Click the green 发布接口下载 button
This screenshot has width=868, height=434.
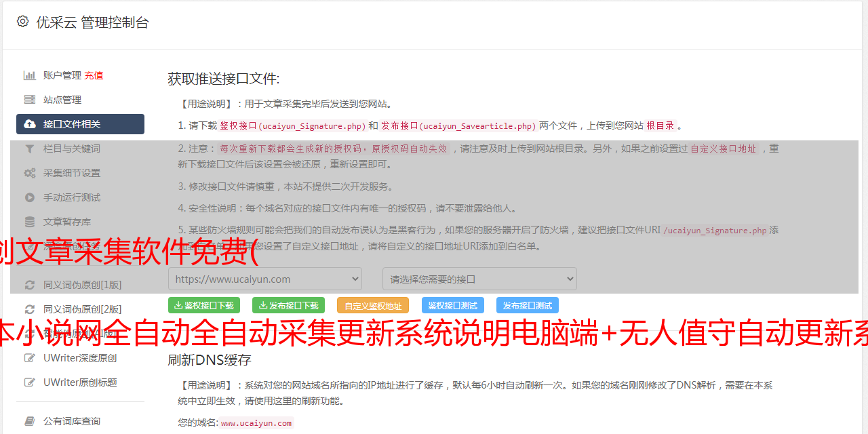coord(288,305)
